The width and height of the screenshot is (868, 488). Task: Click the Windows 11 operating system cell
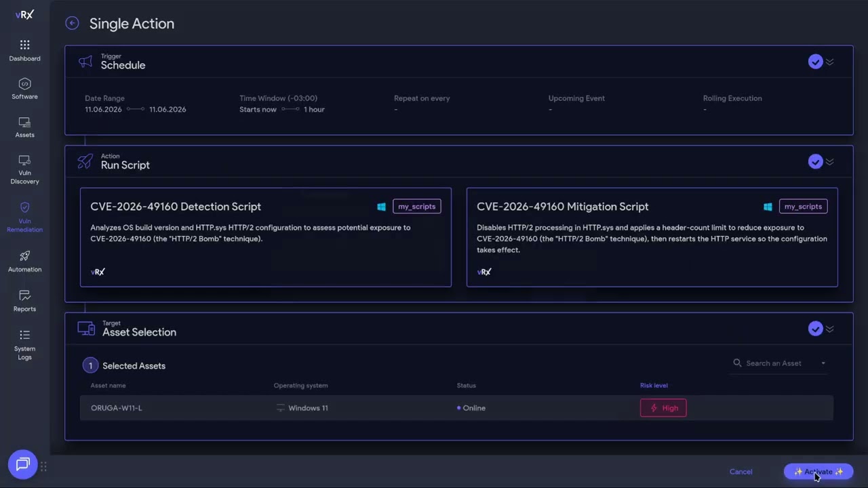[x=302, y=408]
